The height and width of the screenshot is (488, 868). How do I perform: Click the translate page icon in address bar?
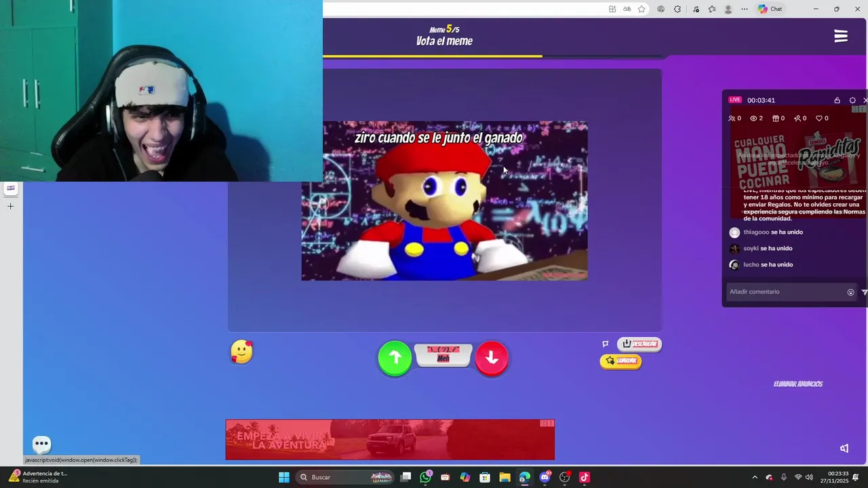click(x=627, y=9)
